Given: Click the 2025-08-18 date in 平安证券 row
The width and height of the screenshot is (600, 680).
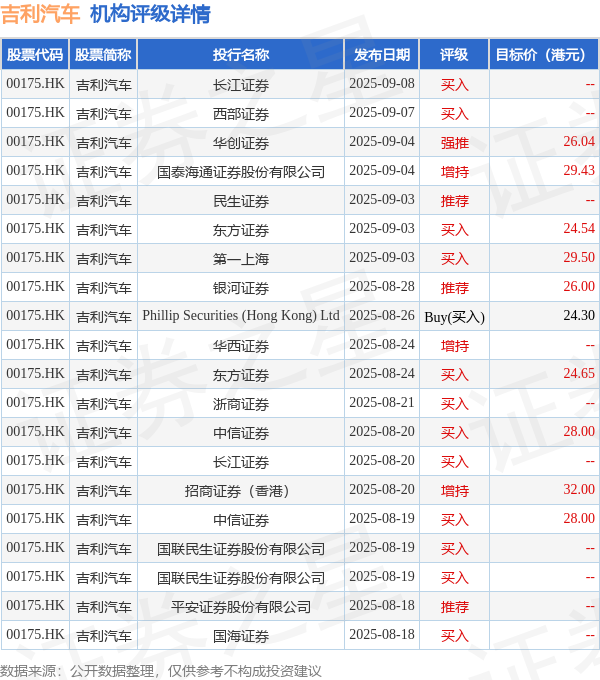Looking at the screenshot, I should point(382,605).
